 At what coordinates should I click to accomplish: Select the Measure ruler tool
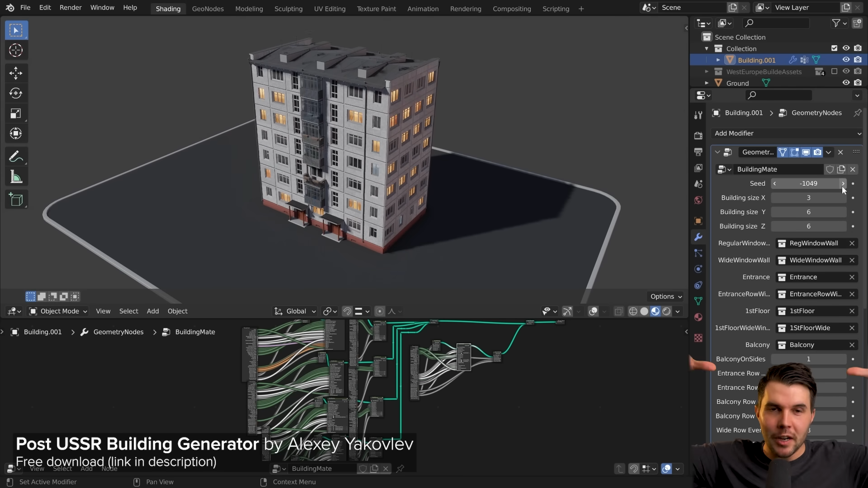(16, 177)
